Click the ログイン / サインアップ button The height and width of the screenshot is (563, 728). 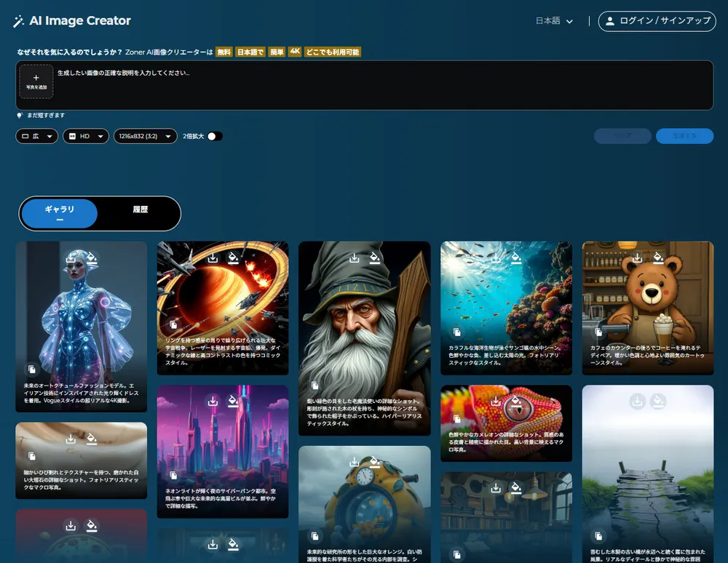click(x=657, y=21)
